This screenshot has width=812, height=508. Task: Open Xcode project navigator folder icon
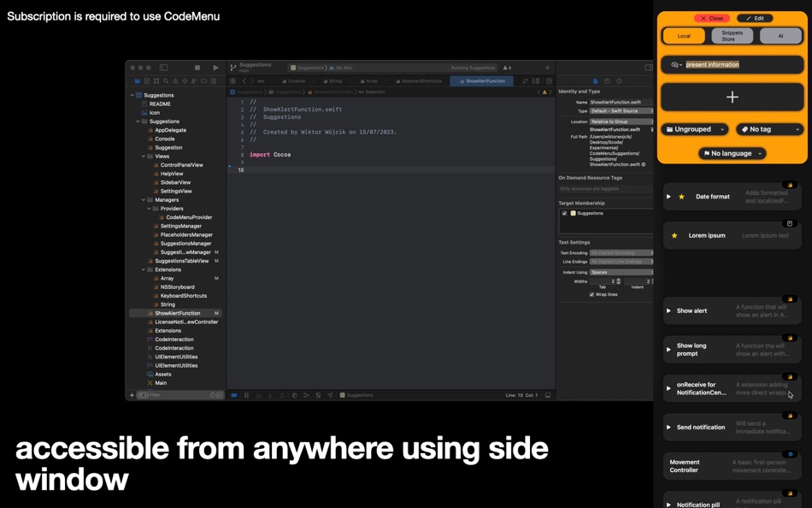(138, 81)
